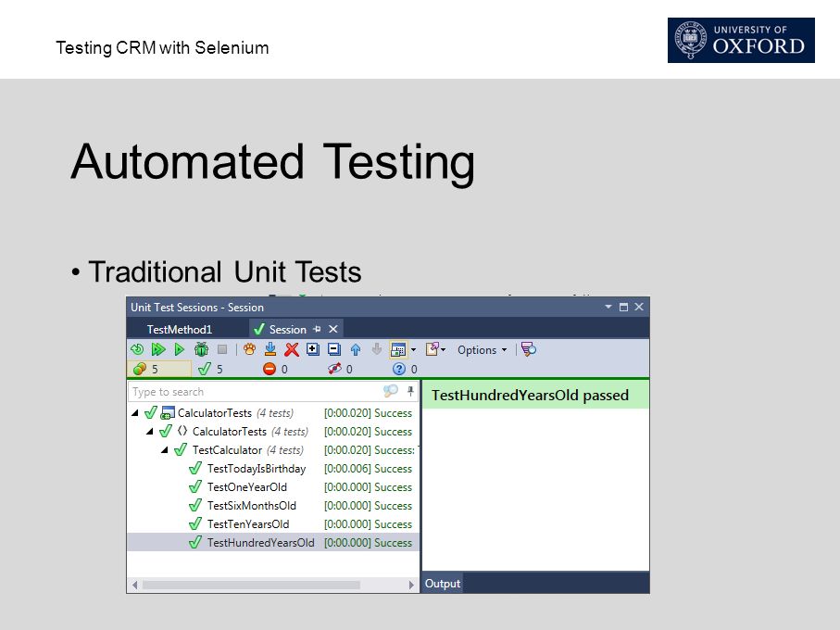
Task: Collapse the TestCalculator class node
Action: [165, 450]
